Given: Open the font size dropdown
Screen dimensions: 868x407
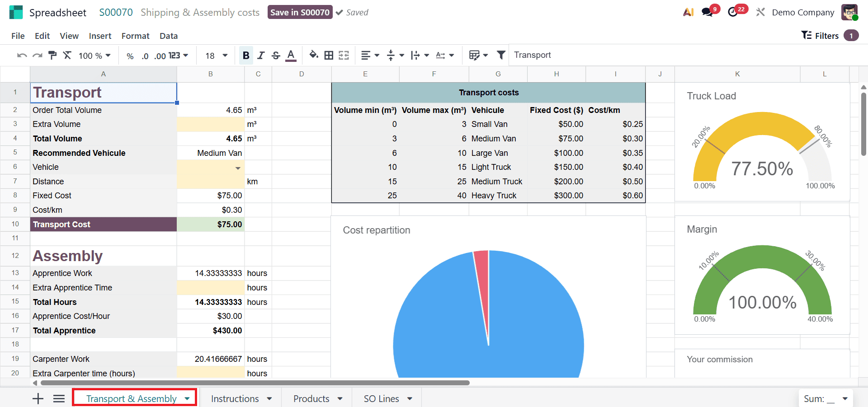Looking at the screenshot, I should pyautogui.click(x=216, y=55).
